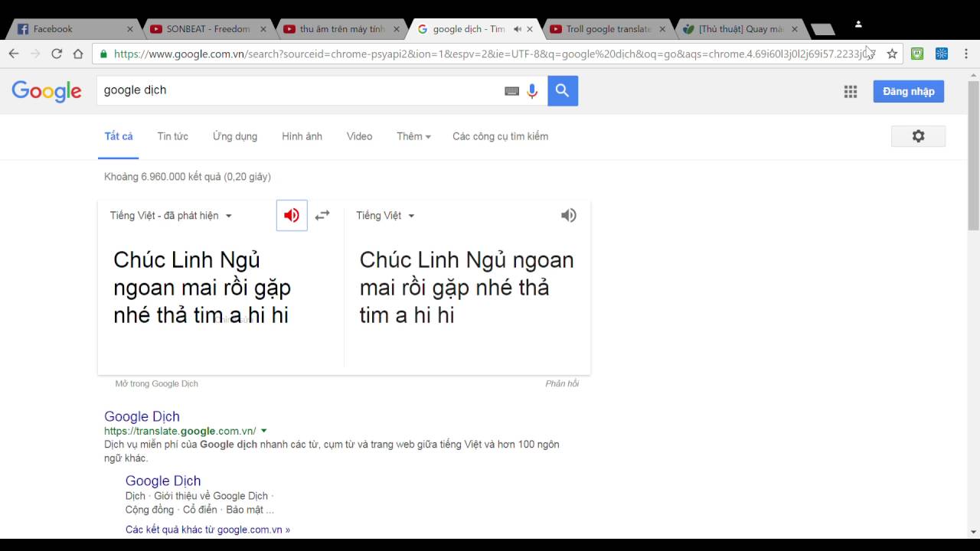Click the Cộng đồng sitelink
The height and width of the screenshot is (551, 980).
tap(149, 510)
